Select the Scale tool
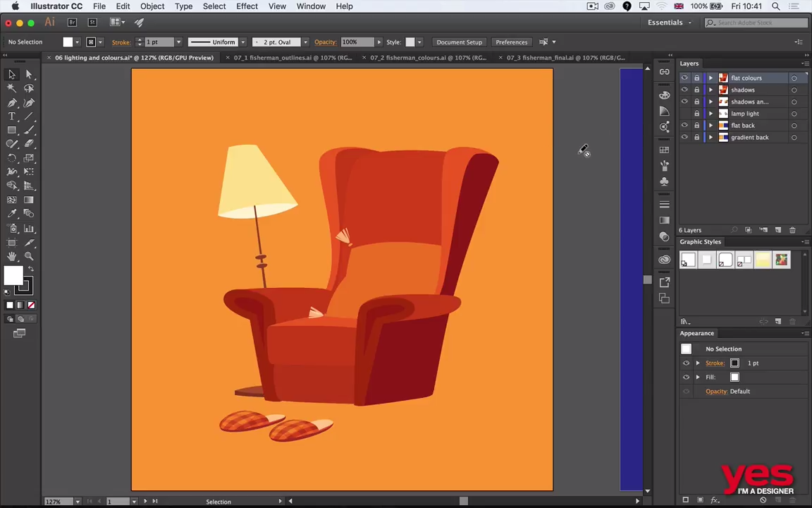This screenshot has width=812, height=508. (x=29, y=158)
